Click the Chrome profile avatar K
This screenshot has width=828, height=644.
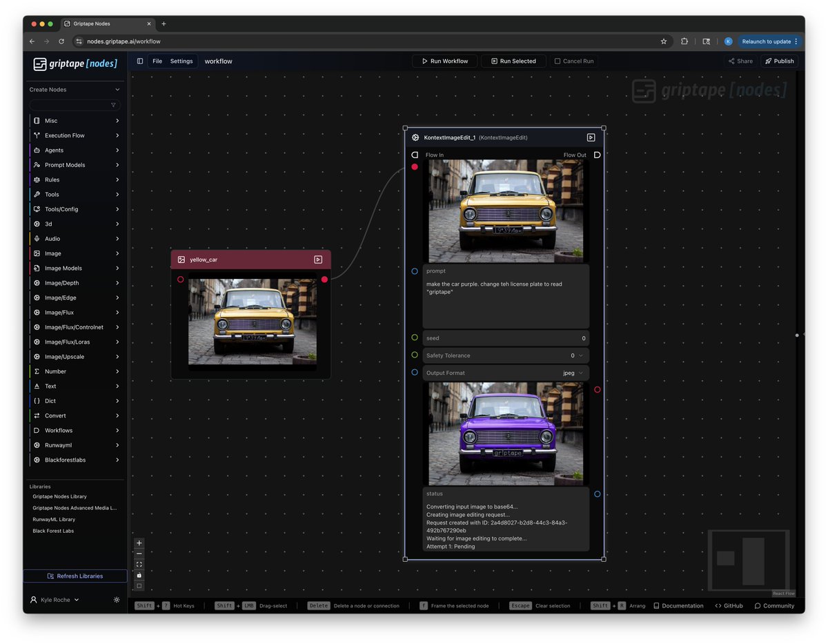click(x=729, y=41)
